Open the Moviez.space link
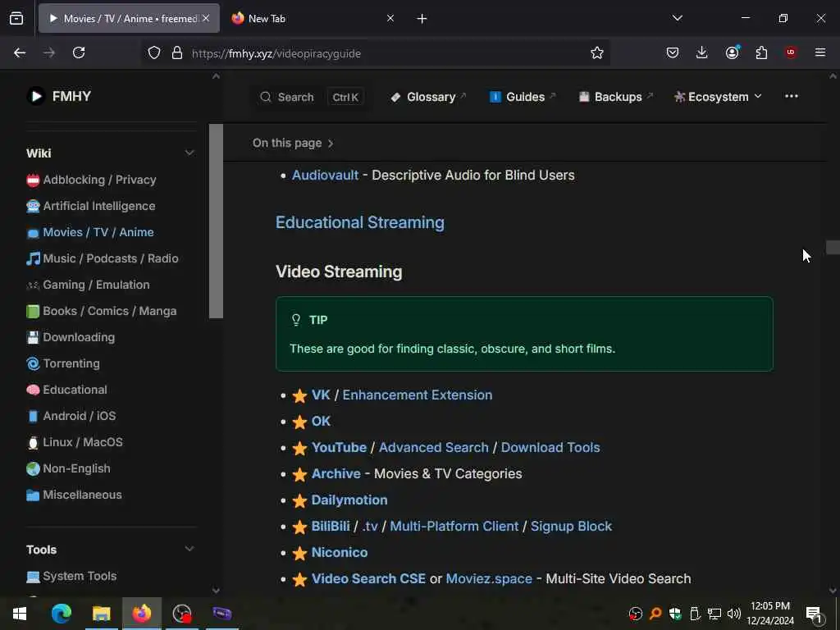Image resolution: width=840 pixels, height=630 pixels. coord(489,578)
